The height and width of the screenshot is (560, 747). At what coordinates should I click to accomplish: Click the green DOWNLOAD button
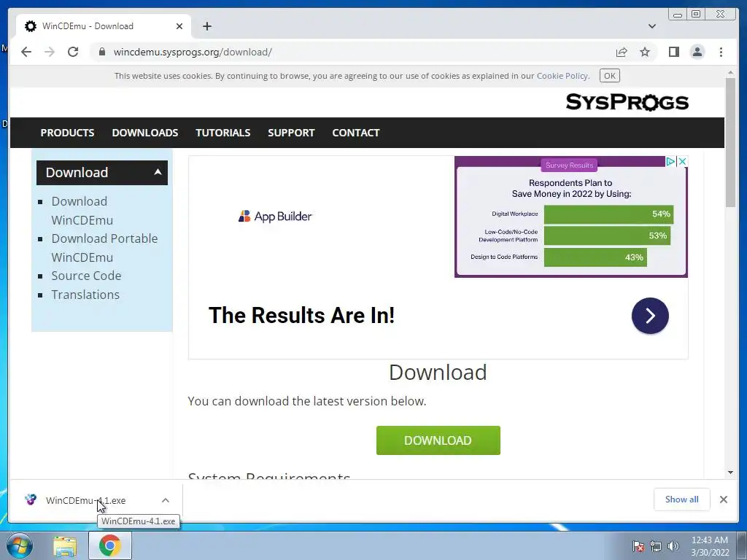(438, 440)
